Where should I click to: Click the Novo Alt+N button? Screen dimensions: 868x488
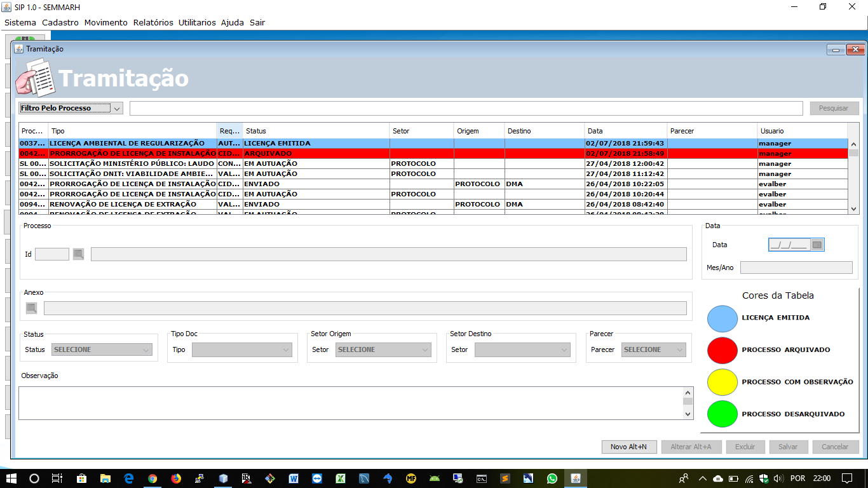click(x=629, y=447)
